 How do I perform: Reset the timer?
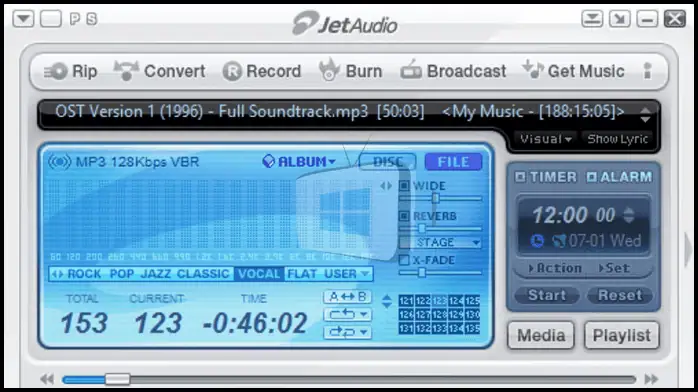(x=620, y=295)
